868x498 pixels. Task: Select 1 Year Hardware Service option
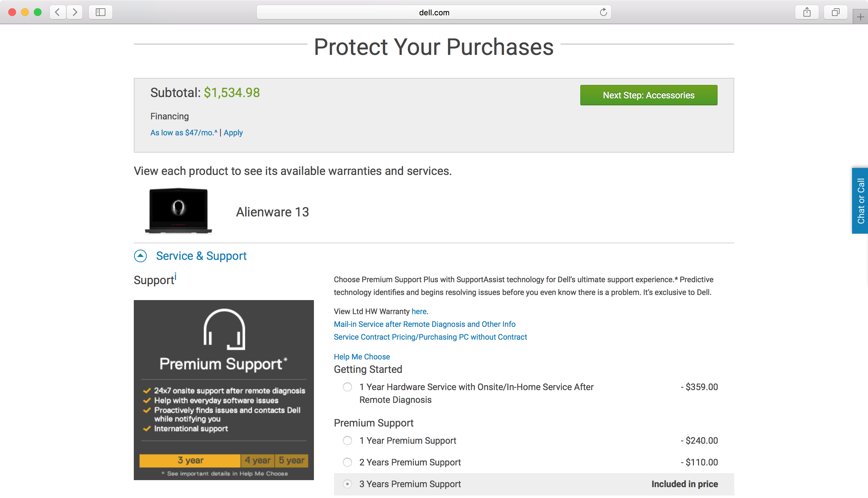(x=347, y=387)
